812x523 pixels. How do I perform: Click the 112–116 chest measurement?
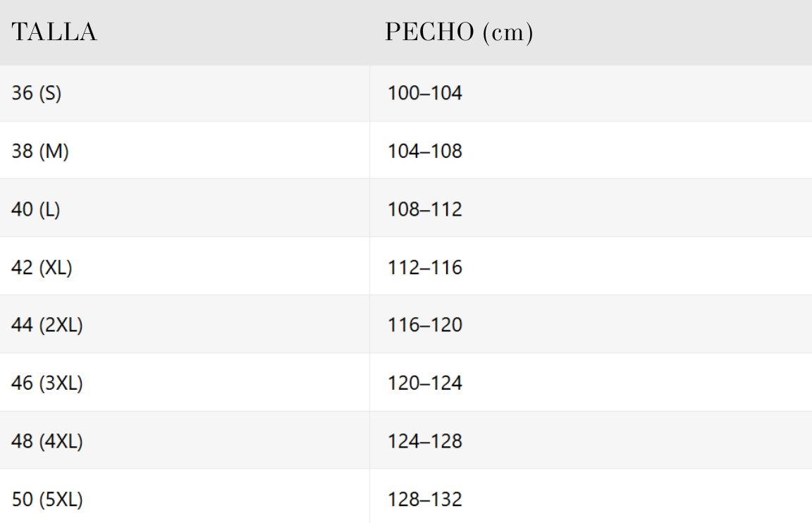(425, 267)
